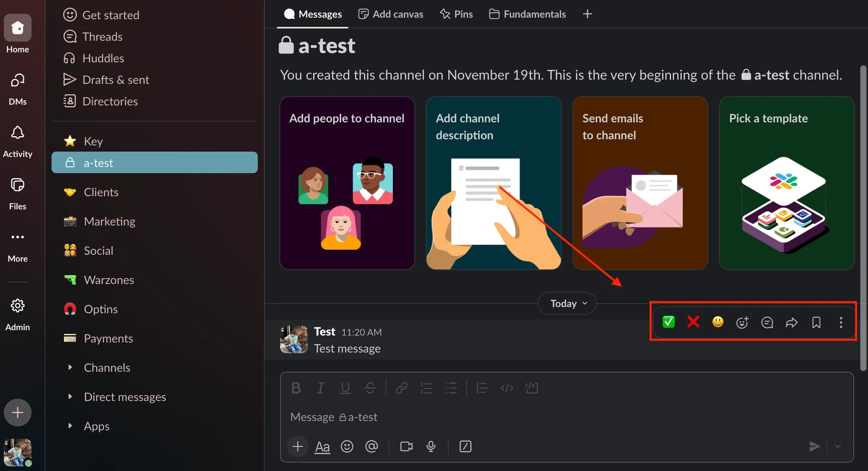Hide formatting with the Aa button

tap(322, 446)
